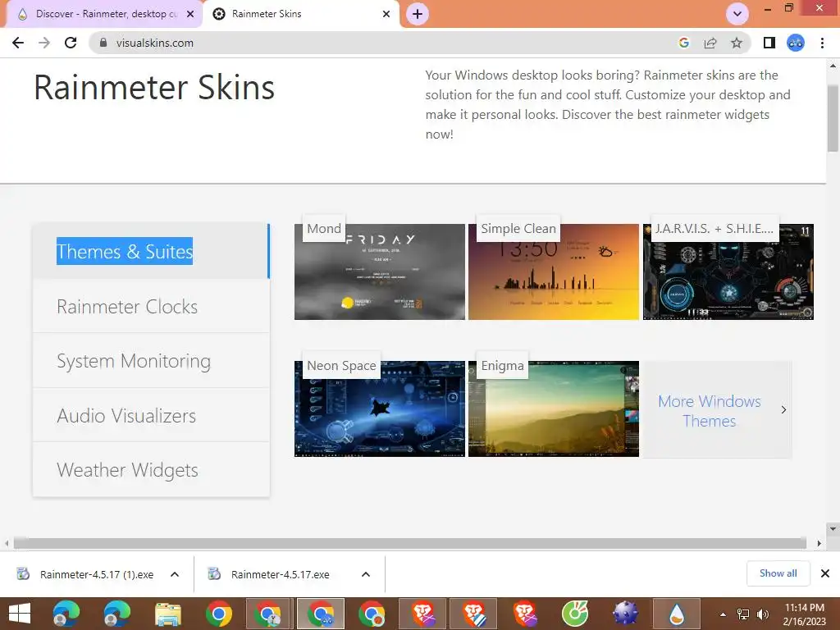The width and height of the screenshot is (840, 630).
Task: Open the Weather Widgets category
Action: click(151, 470)
